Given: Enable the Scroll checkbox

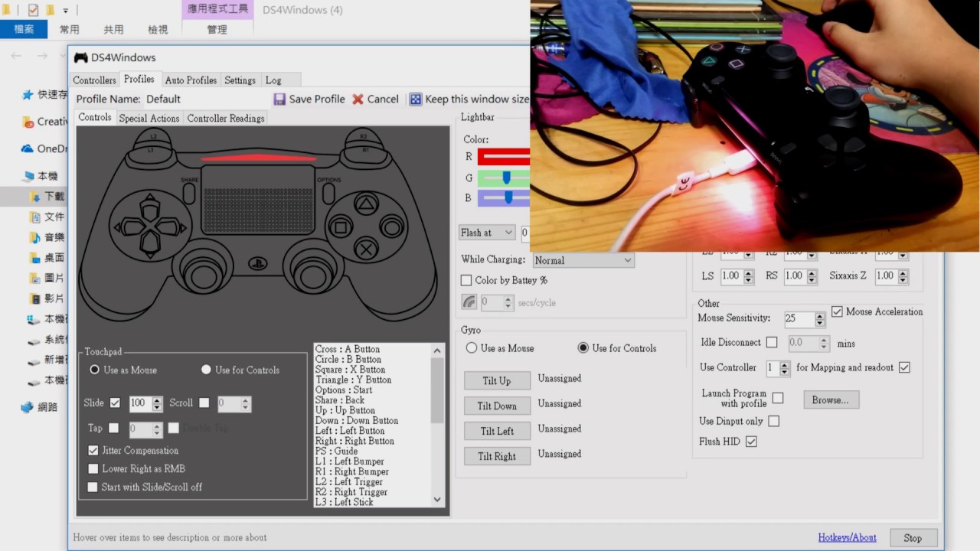Looking at the screenshot, I should (204, 403).
